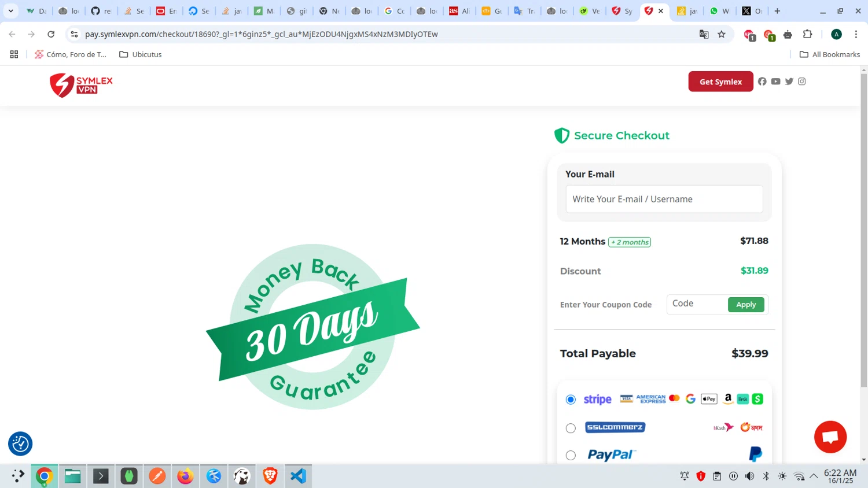The height and width of the screenshot is (488, 868).
Task: Switch to the Google Translate tab
Action: pyautogui.click(x=524, y=11)
